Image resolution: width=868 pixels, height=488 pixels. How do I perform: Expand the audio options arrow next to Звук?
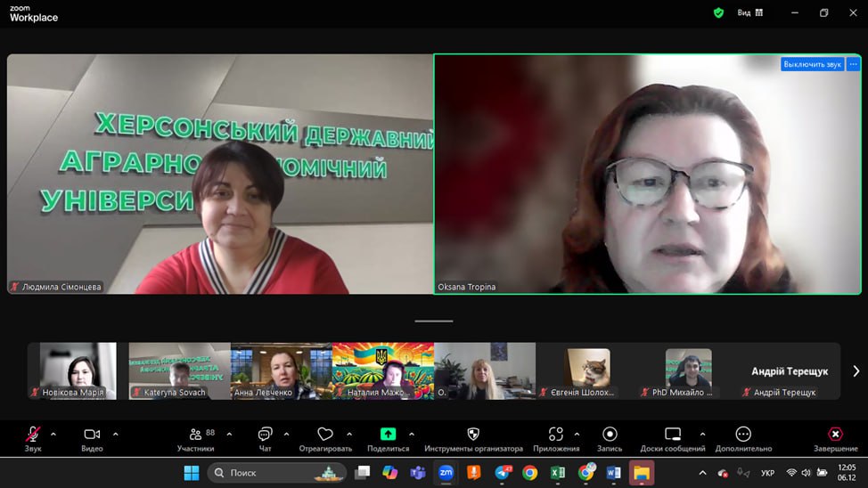coord(53,435)
